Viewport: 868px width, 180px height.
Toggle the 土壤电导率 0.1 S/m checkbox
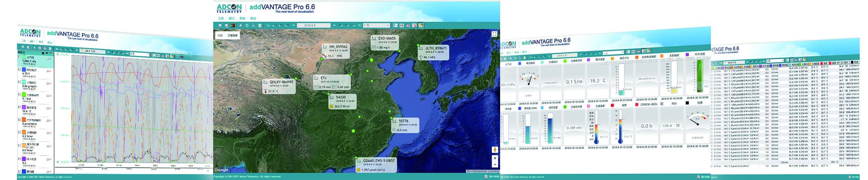point(19,94)
